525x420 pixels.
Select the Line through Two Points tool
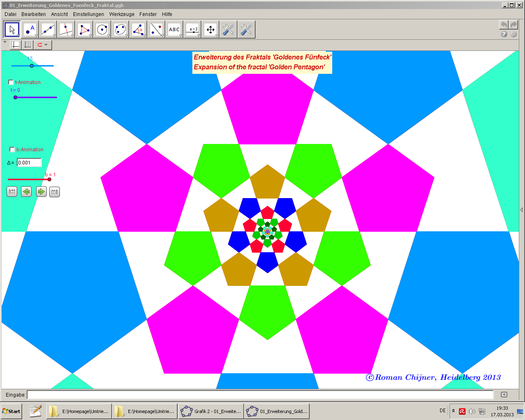point(48,30)
